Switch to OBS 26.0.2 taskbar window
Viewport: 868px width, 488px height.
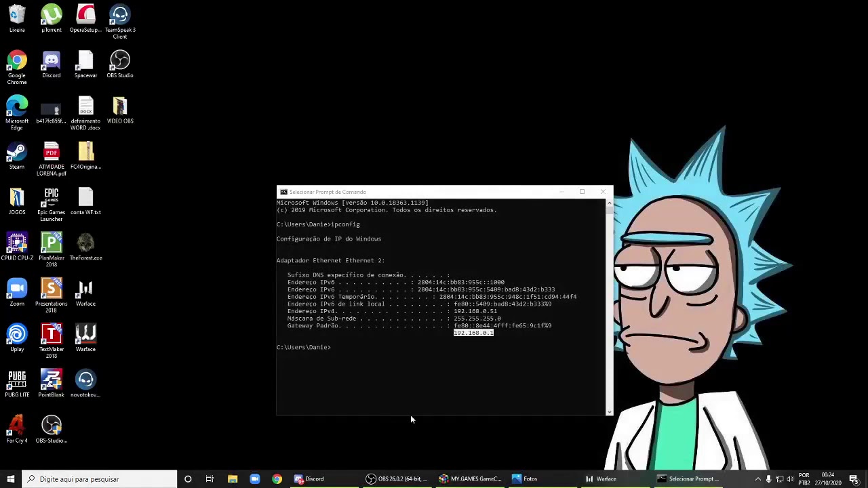click(397, 479)
